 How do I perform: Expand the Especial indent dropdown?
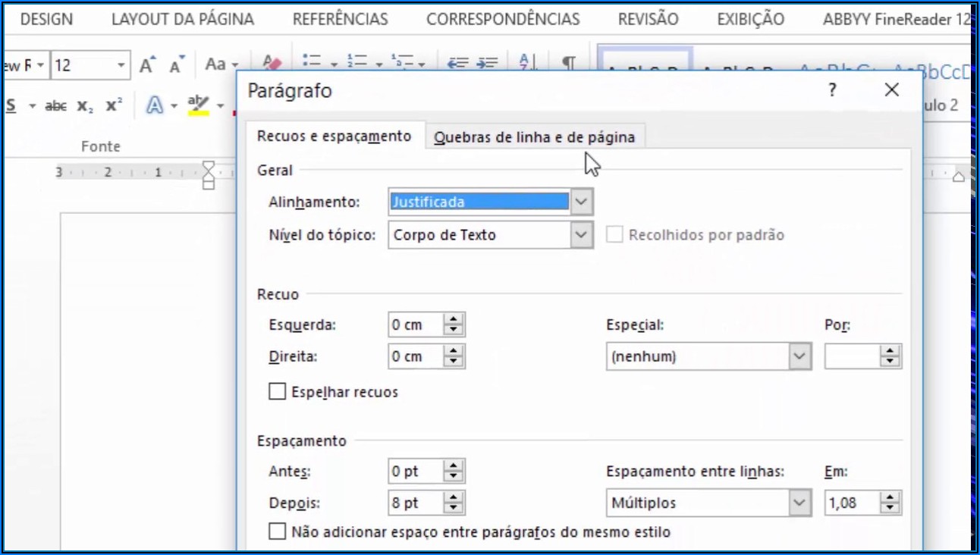coord(799,356)
